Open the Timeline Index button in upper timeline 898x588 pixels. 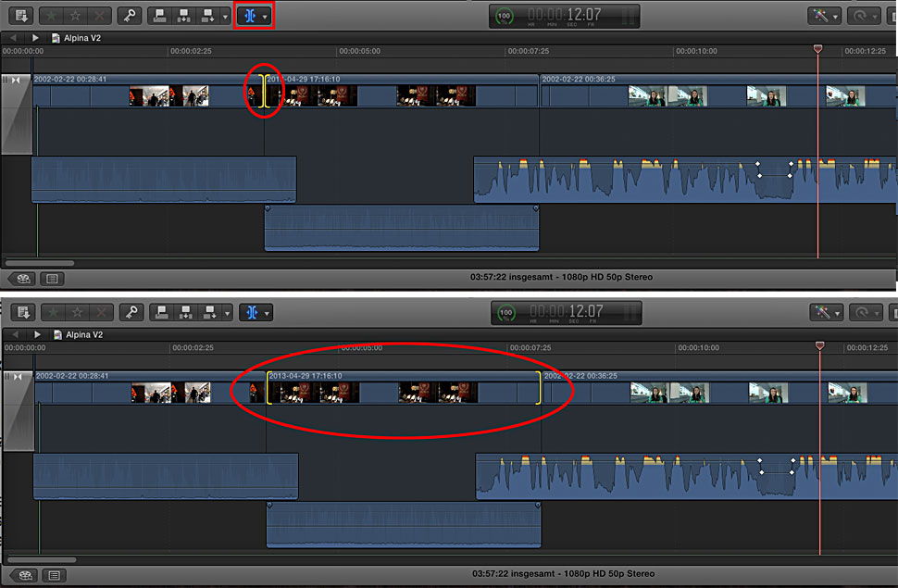(23, 279)
